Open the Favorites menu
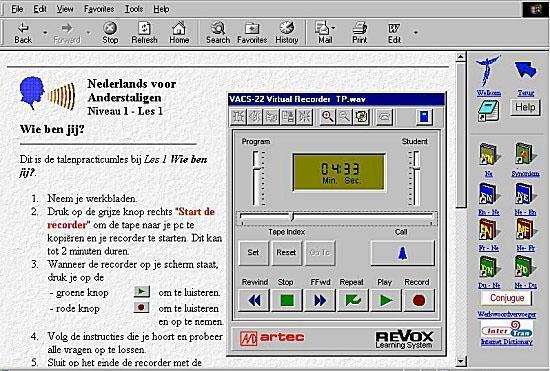The width and height of the screenshot is (550, 371). [x=99, y=9]
